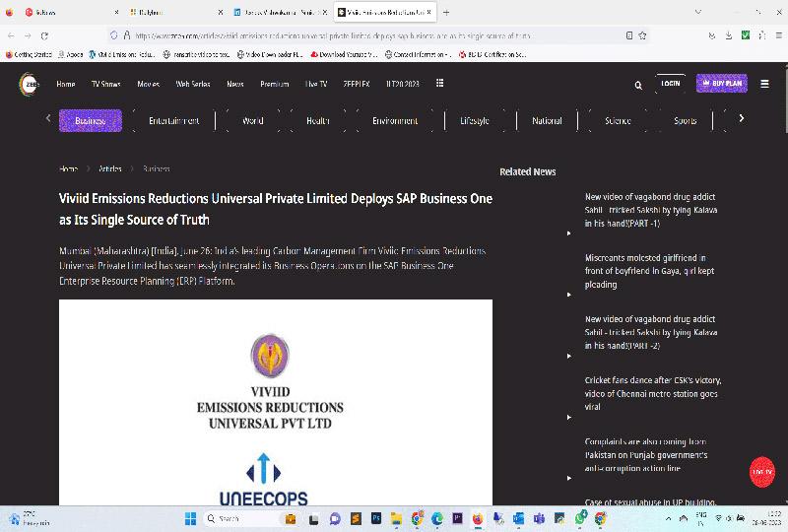Viewport: 788px width, 532px height.
Task: Open ZEEPLEX in ZEE5 navigation
Action: coord(357,84)
